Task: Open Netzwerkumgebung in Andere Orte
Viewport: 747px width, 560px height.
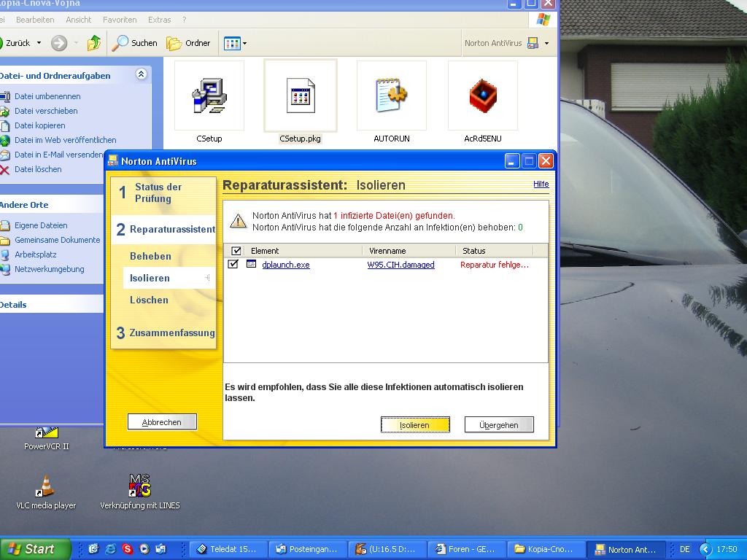Action: point(49,269)
